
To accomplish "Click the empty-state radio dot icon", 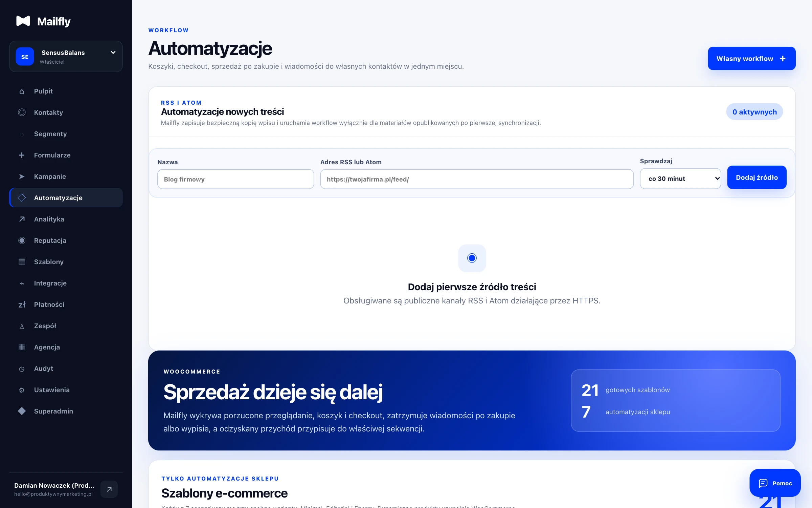I will [472, 258].
